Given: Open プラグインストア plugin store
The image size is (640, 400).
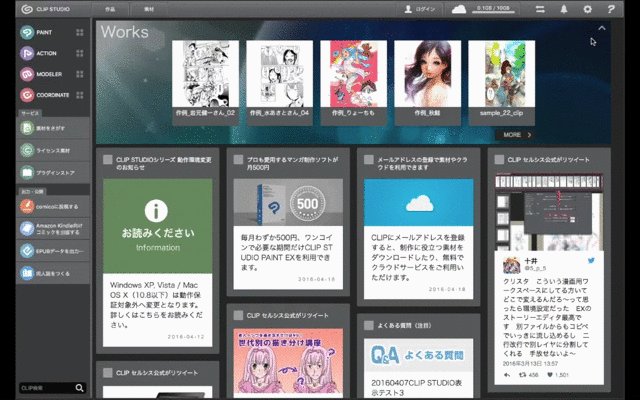Looking at the screenshot, I should pyautogui.click(x=53, y=173).
